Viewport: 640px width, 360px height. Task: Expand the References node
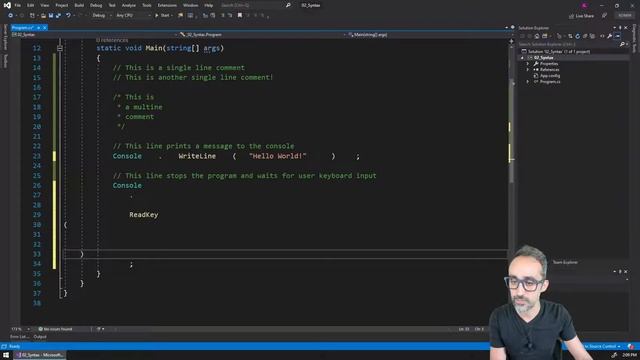(528, 70)
